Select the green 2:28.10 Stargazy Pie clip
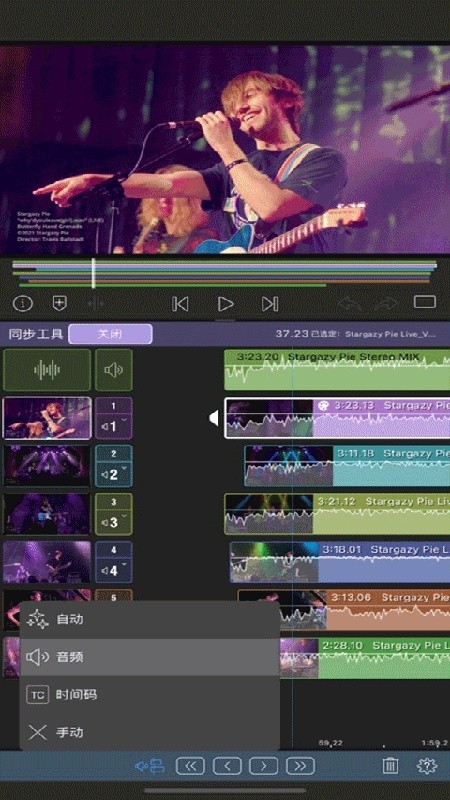The height and width of the screenshot is (800, 450). point(365,658)
